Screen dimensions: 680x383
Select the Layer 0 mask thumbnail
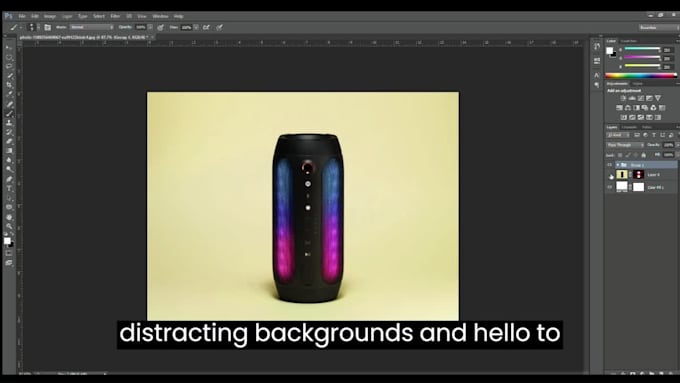[x=638, y=174]
